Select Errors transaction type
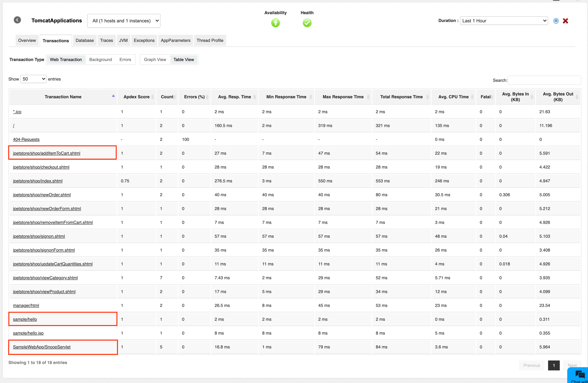Screen dimensions: 588x383 click(125, 59)
